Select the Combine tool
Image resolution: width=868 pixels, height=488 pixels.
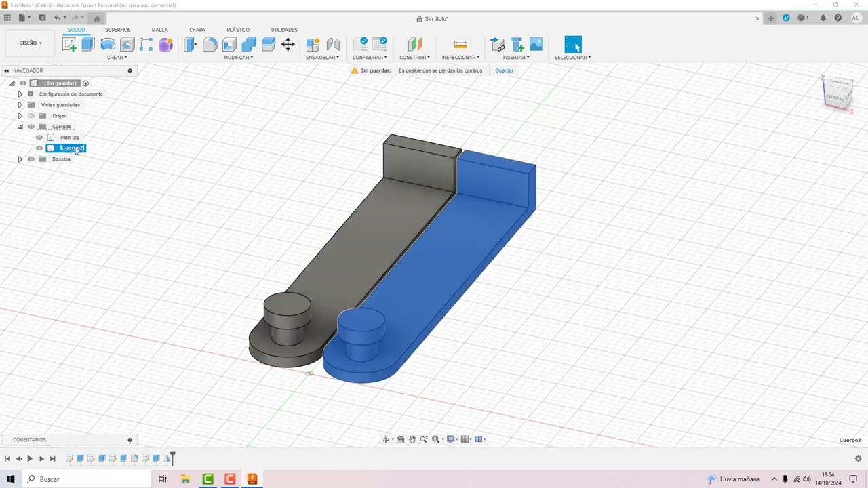click(x=249, y=45)
